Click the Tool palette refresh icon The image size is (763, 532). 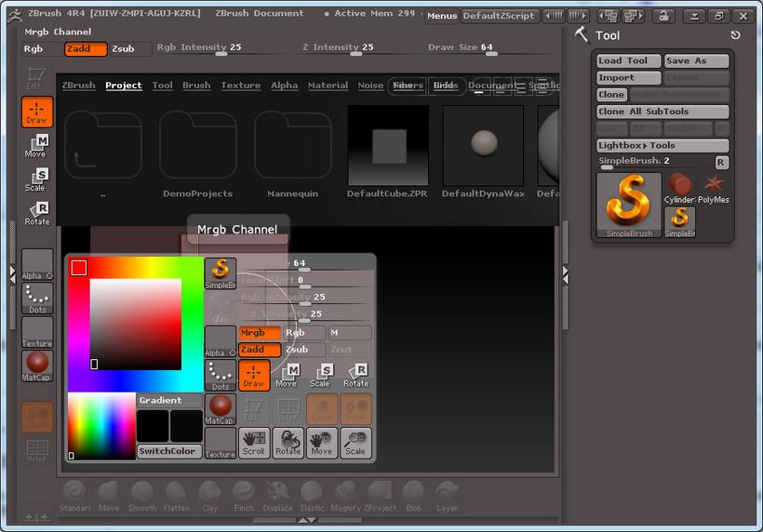tap(735, 35)
